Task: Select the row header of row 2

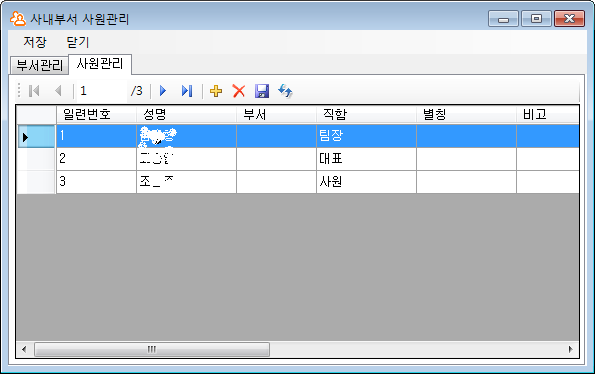Action: click(36, 159)
